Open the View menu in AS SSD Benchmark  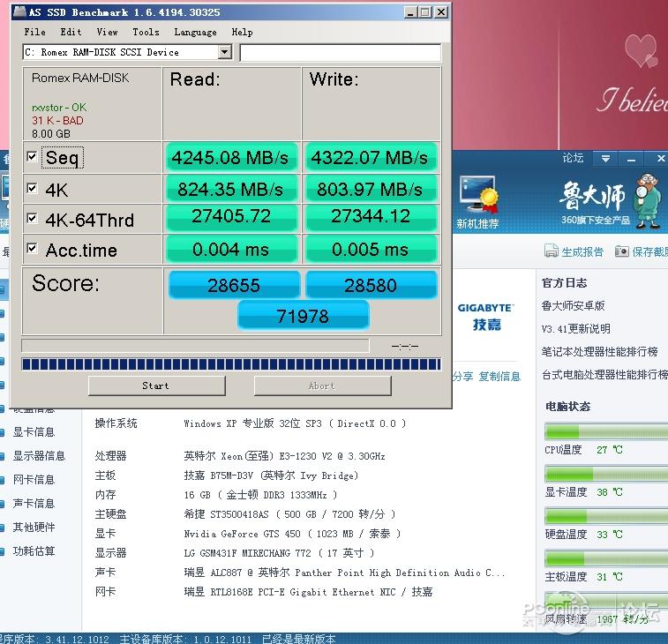(107, 32)
